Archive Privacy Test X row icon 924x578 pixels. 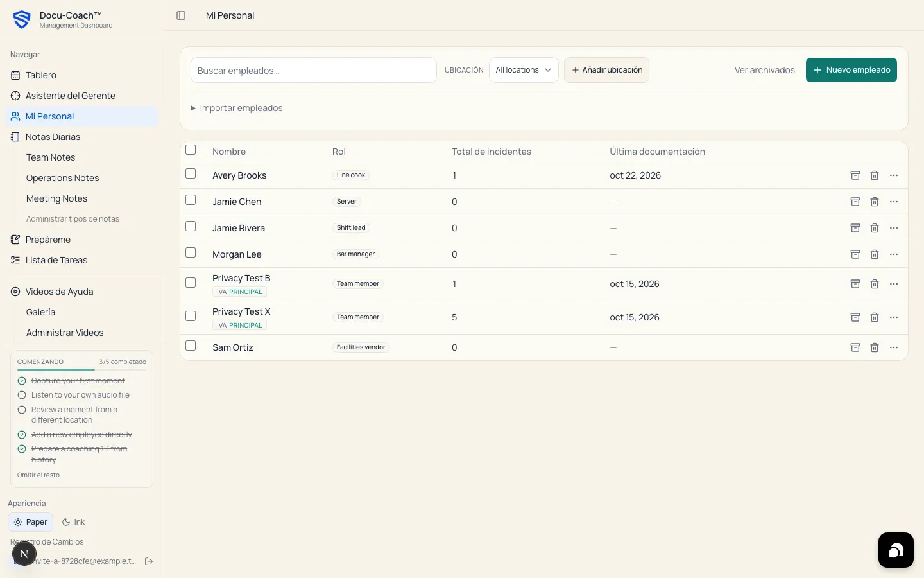(855, 317)
